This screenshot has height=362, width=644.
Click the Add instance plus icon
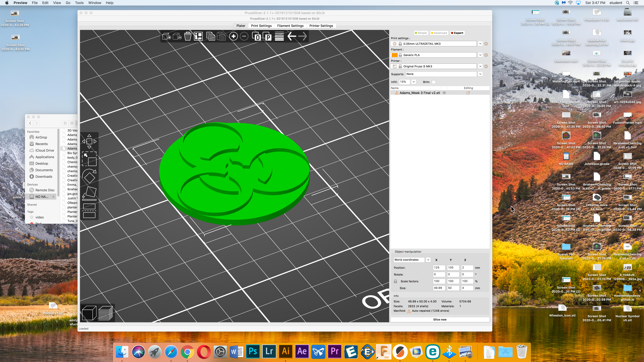(233, 36)
